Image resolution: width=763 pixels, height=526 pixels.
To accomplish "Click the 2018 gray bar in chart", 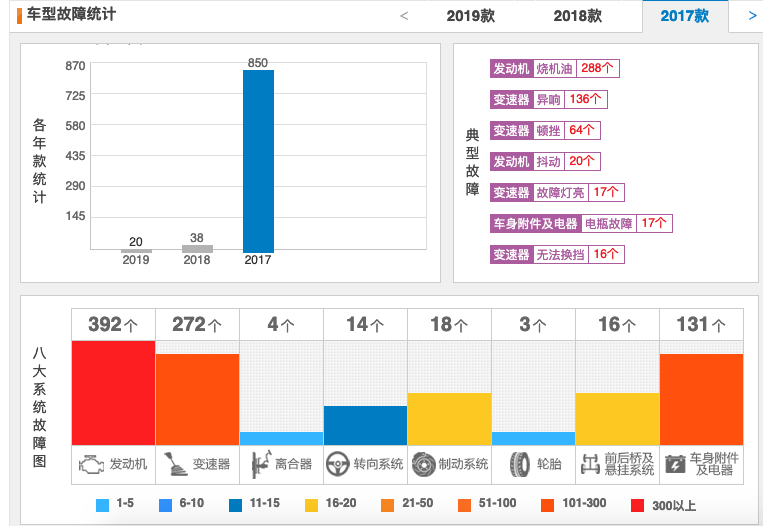I will coord(197,249).
